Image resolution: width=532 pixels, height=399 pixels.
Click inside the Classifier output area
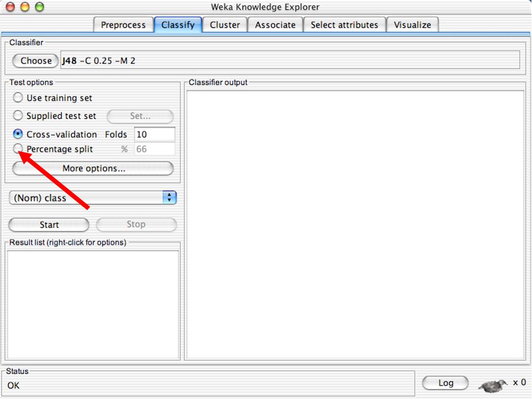(355, 224)
